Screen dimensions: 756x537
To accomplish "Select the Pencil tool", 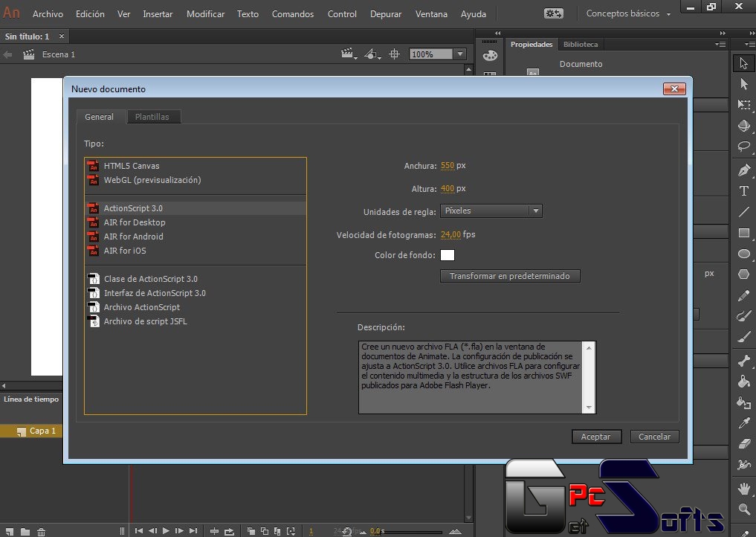I will click(743, 295).
